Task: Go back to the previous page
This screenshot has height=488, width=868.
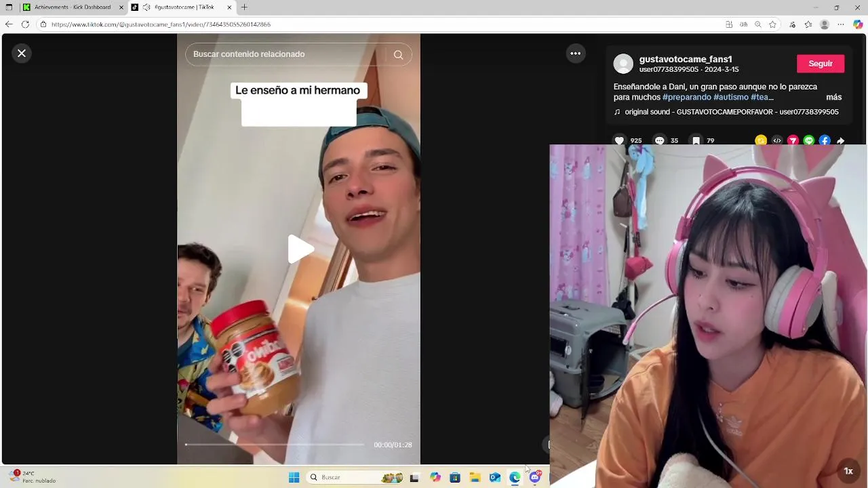Action: 9,24
